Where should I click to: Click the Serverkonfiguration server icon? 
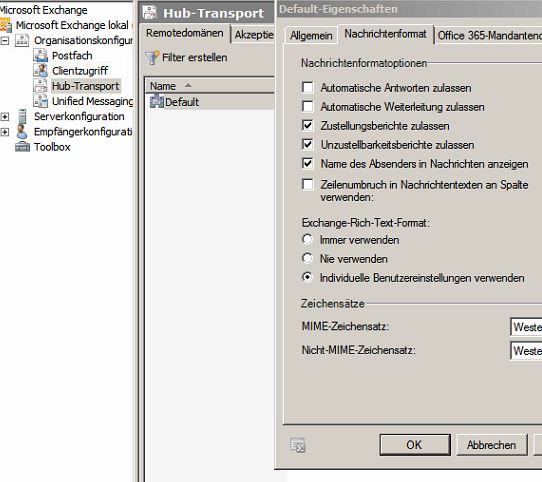22,116
